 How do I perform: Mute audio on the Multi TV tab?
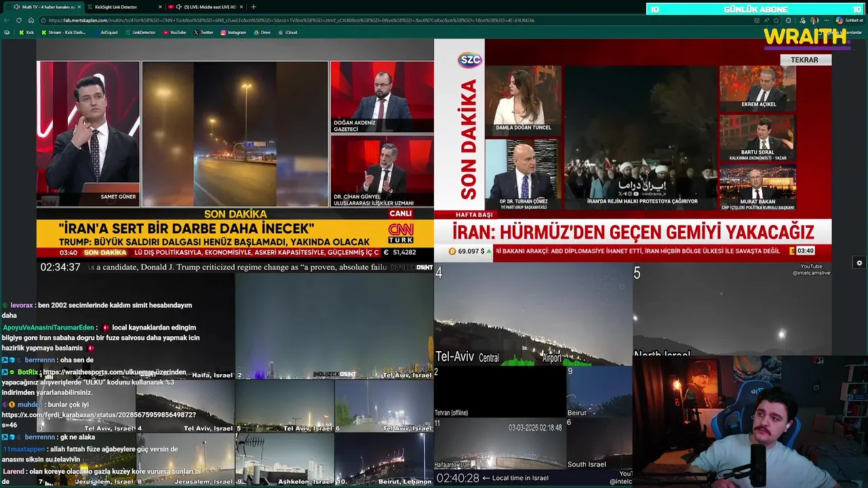16,7
